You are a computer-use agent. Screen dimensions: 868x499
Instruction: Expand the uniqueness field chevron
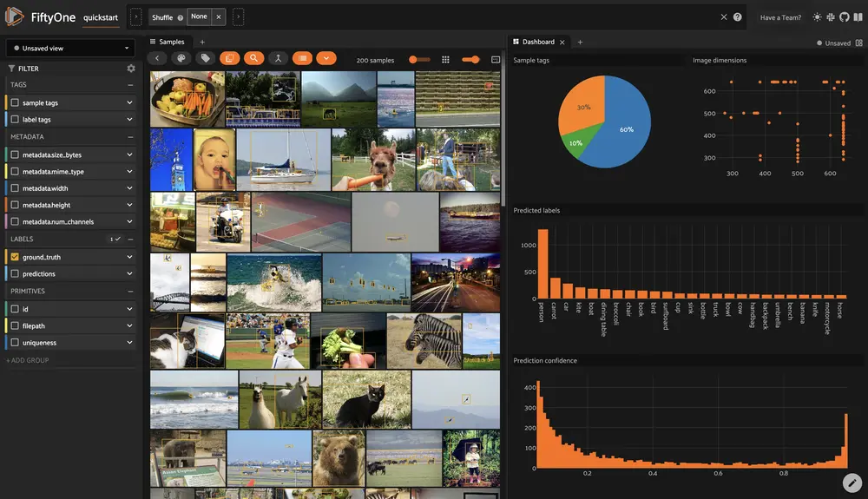coord(129,343)
